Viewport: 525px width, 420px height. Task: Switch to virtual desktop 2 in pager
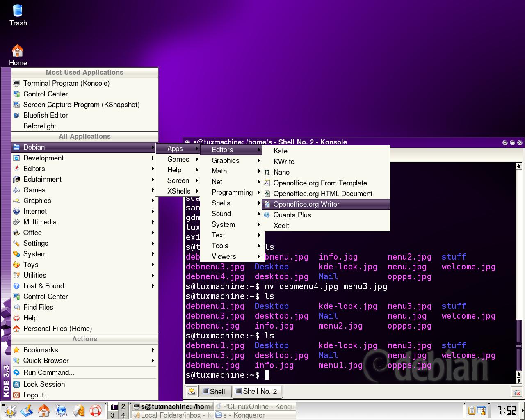[123, 406]
